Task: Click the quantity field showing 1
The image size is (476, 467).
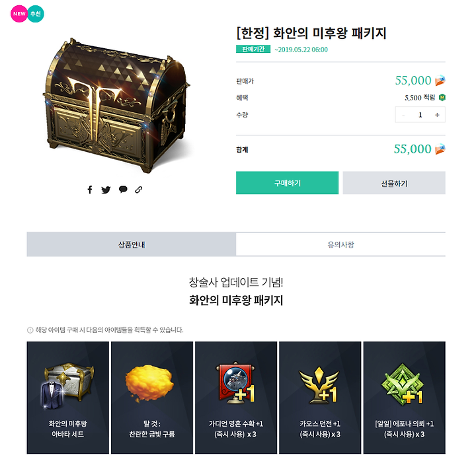Action: tap(420, 115)
